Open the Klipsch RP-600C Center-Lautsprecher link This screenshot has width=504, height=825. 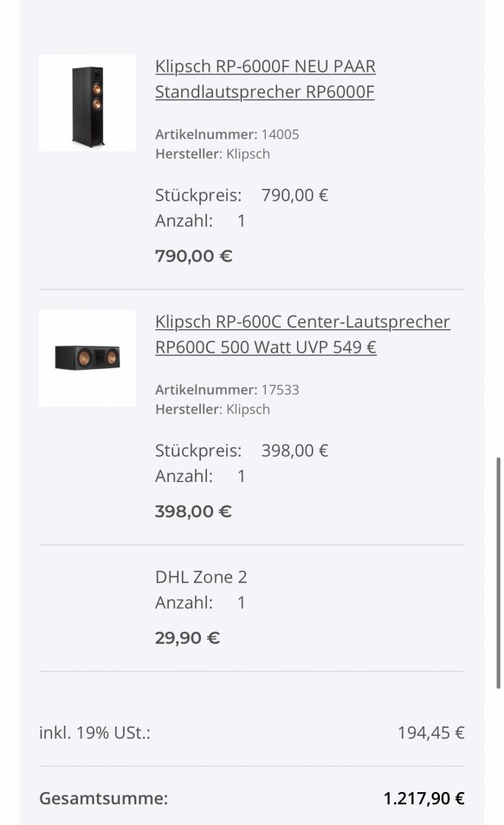302,334
